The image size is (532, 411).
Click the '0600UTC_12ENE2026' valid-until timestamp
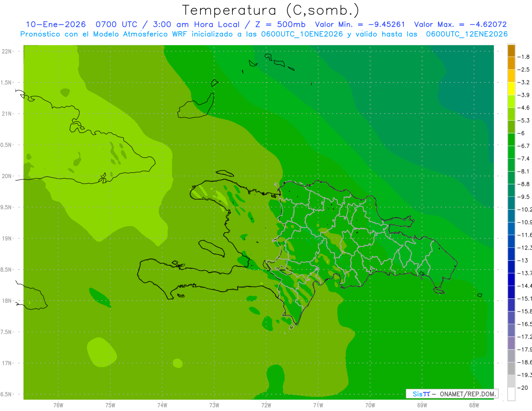point(467,34)
